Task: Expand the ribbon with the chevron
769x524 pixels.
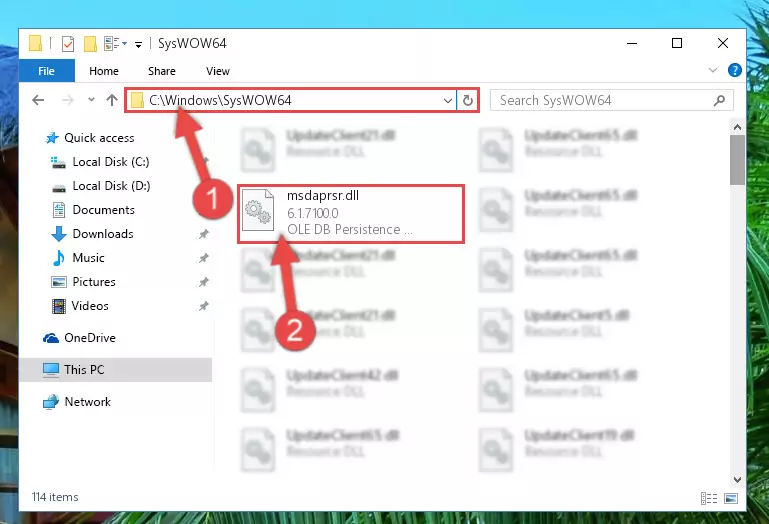Action: coord(713,71)
